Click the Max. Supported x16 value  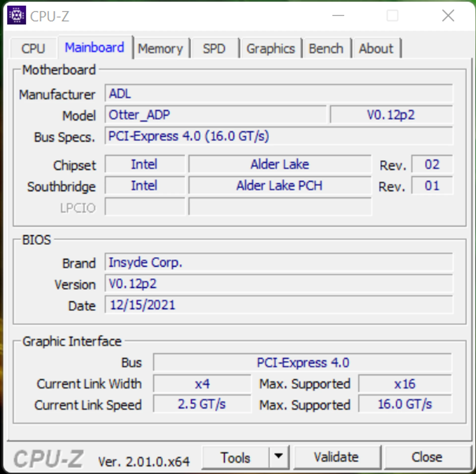[405, 384]
